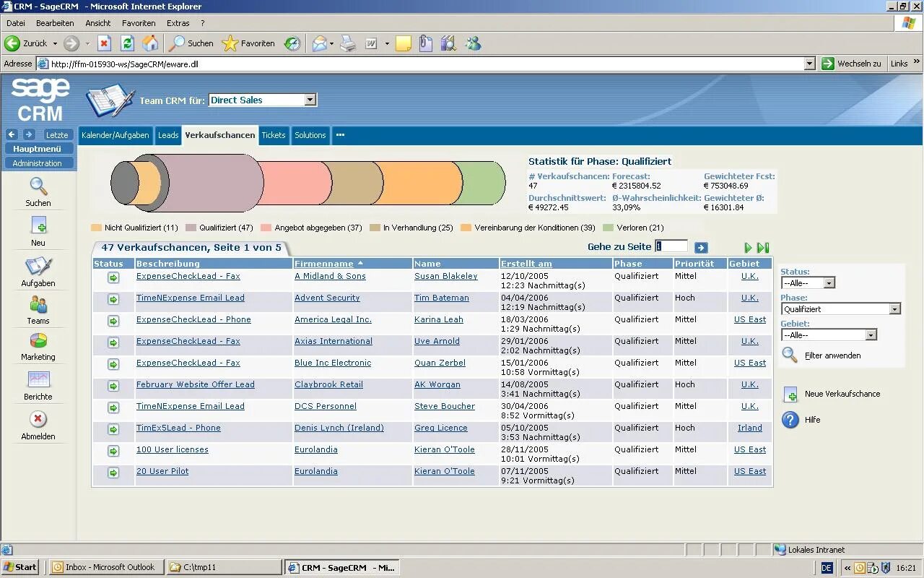Open C:\tmp11 taskbar window
Image resolution: width=924 pixels, height=578 pixels.
[x=223, y=567]
